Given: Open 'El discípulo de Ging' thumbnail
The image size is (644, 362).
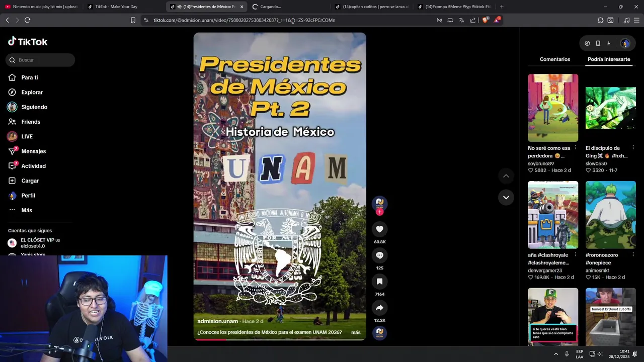Looking at the screenshot, I should coord(611,108).
